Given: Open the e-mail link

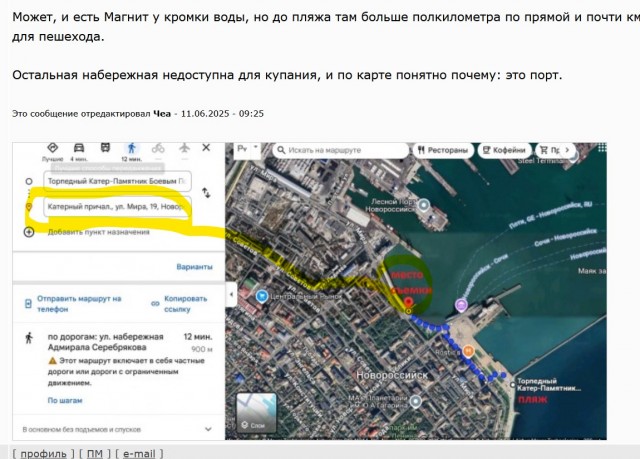Looking at the screenshot, I should click(x=139, y=454).
